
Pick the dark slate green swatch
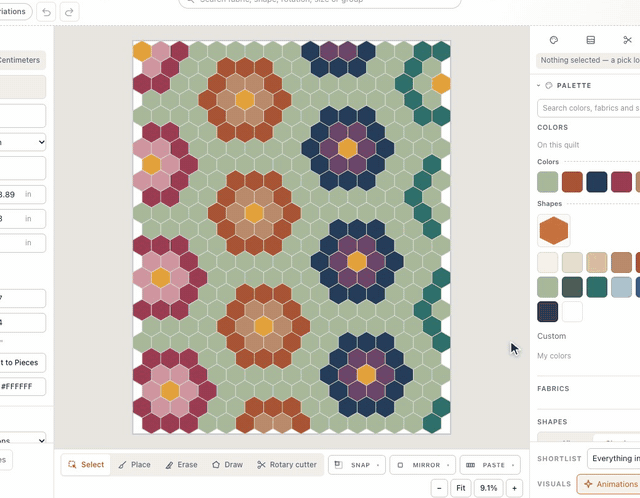[x=572, y=287]
